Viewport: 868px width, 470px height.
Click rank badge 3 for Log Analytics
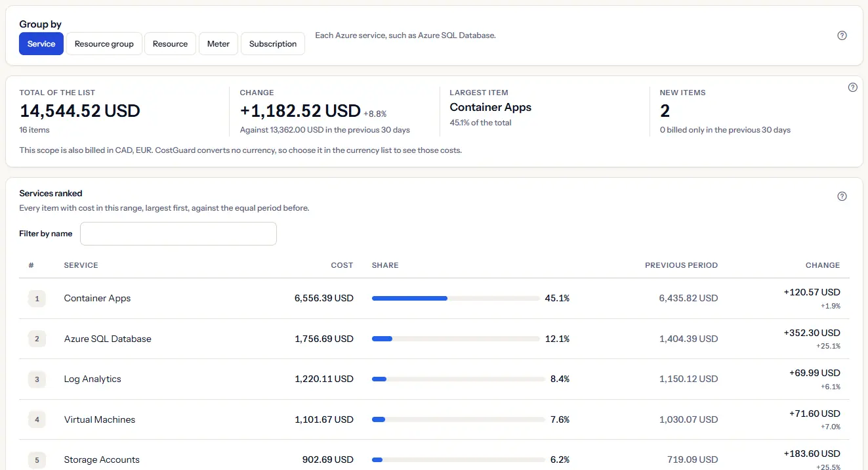coord(37,379)
